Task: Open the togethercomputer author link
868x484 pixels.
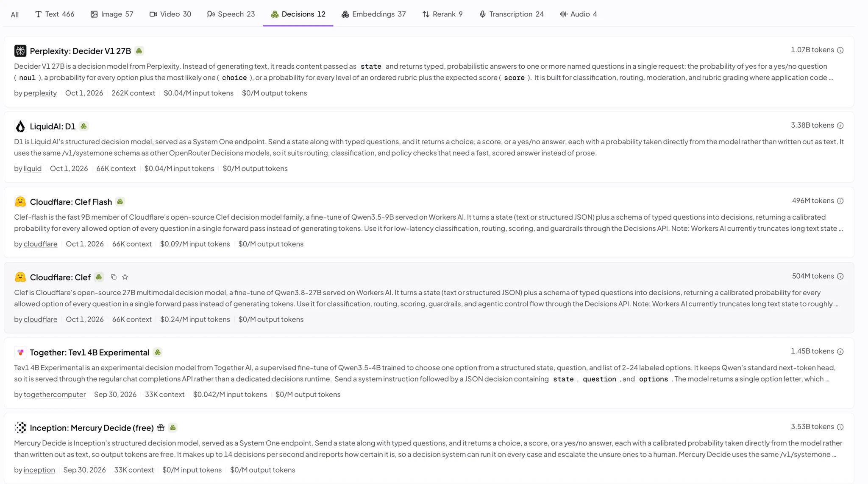Action: [55, 395]
